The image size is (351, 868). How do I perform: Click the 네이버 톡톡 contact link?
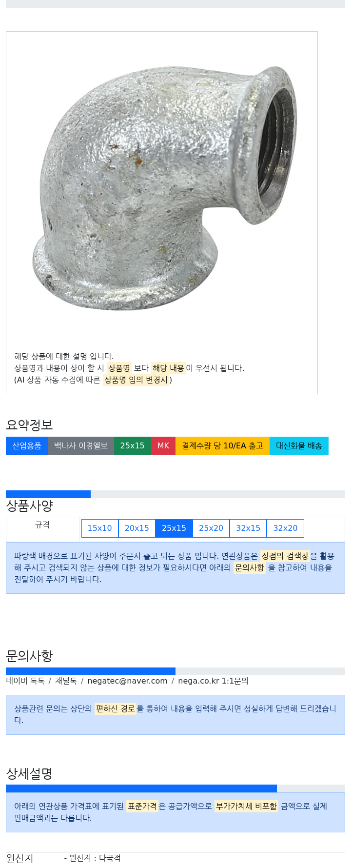(25, 681)
